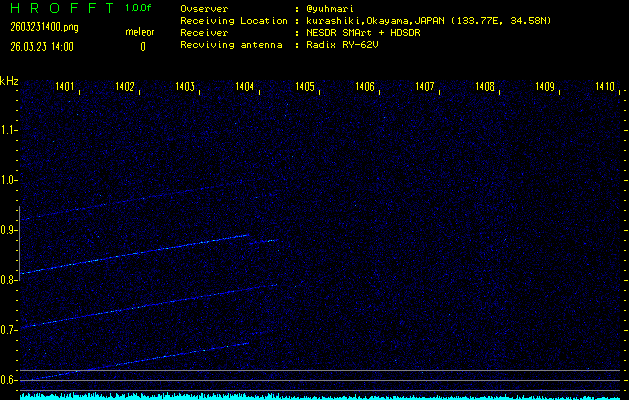Viewport: 629px width, 400px height.
Task: Click the 1407 time marker
Action: (425, 87)
